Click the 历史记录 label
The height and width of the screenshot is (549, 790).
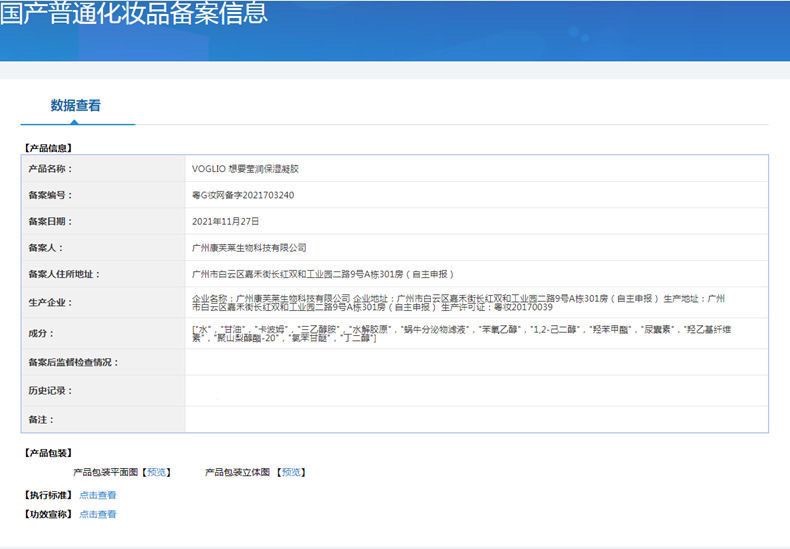pos(50,390)
